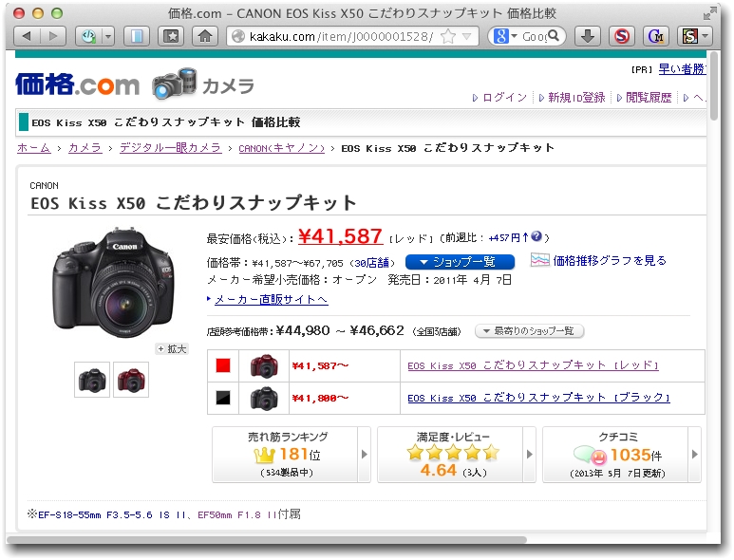
Task: Click the red color swatch
Action: [x=223, y=365]
